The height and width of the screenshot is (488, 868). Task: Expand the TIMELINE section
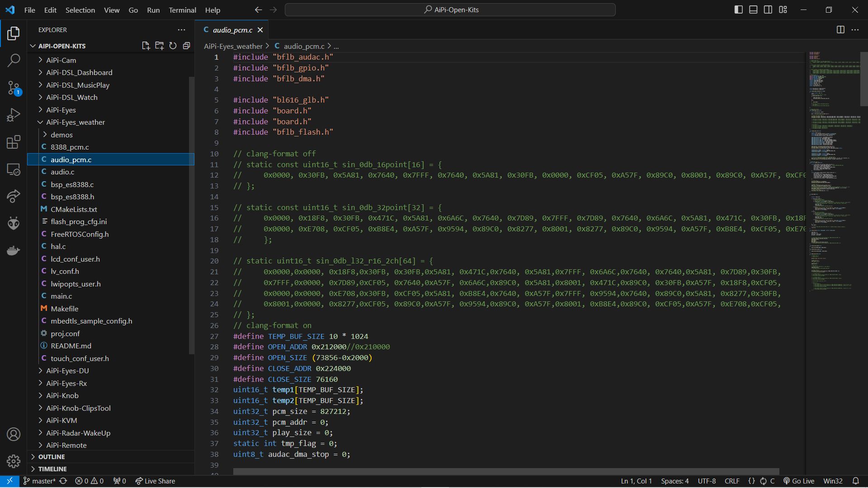coord(111,469)
